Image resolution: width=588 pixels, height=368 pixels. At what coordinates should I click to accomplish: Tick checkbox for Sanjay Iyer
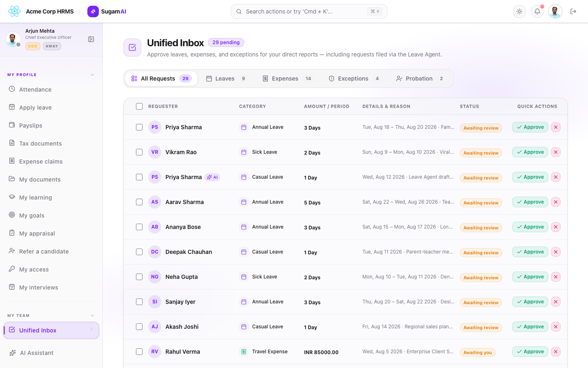tap(139, 302)
